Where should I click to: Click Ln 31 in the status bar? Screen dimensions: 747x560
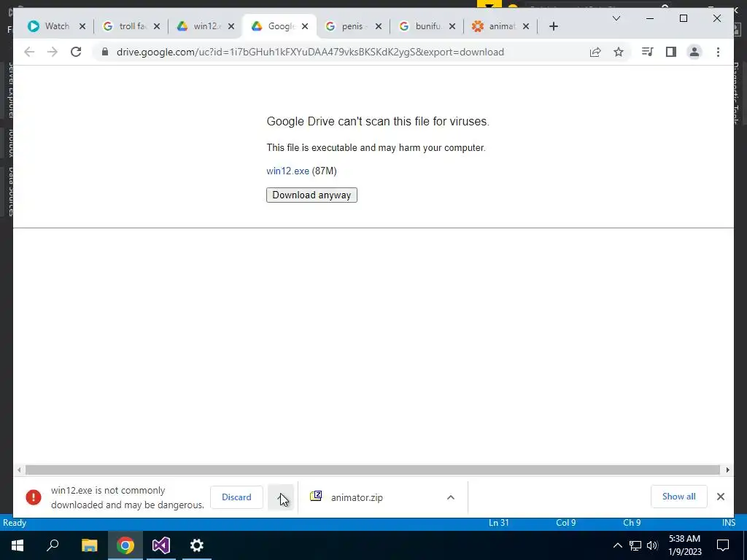pos(499,523)
